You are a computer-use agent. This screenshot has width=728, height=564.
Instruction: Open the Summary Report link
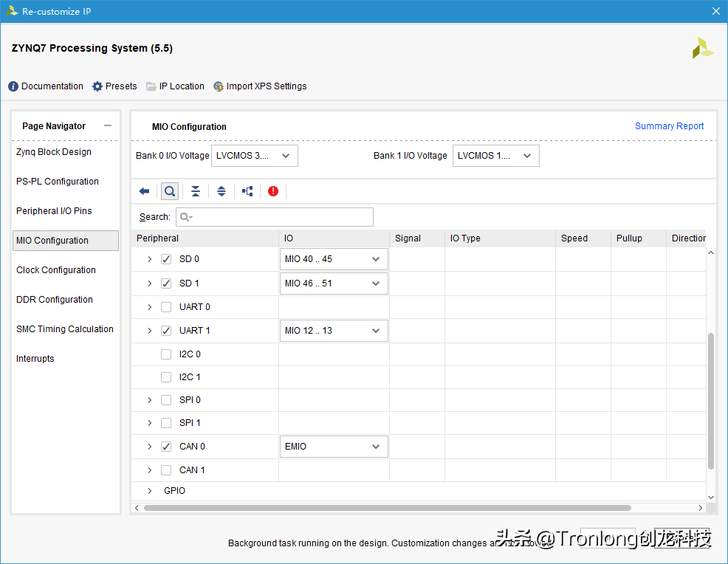(669, 125)
